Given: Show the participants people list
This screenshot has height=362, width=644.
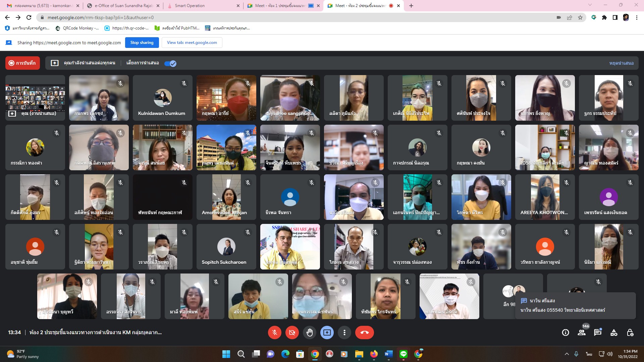Looking at the screenshot, I should pyautogui.click(x=581, y=333).
